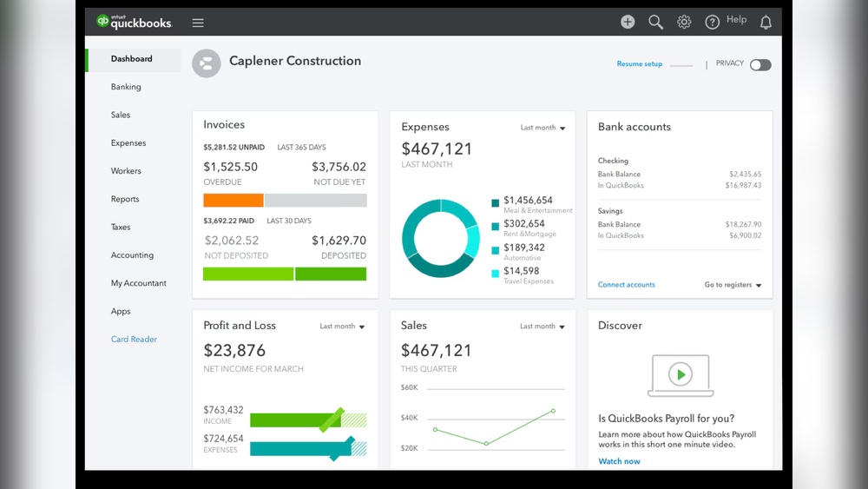
Task: Click the Watch now link
Action: [x=619, y=461]
